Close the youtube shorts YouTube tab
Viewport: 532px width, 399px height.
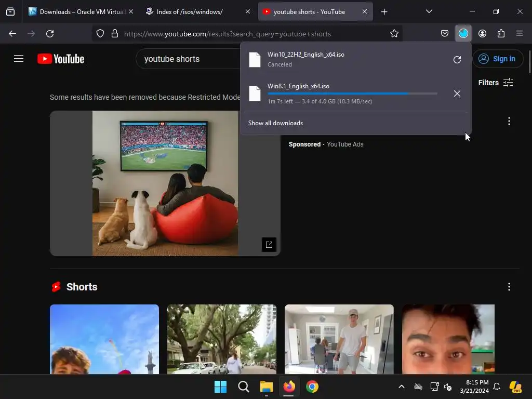pos(364,11)
